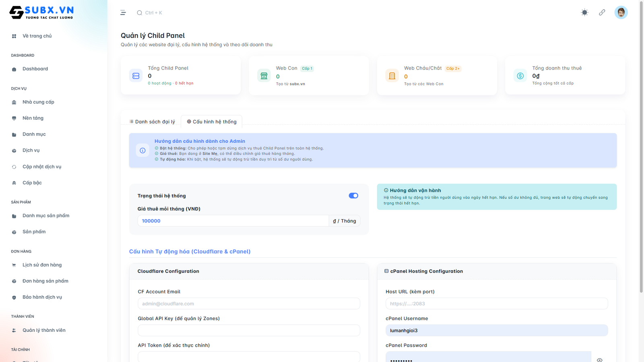Image resolution: width=644 pixels, height=362 pixels.
Task: Click the Ctrl + K search box
Action: click(x=153, y=13)
